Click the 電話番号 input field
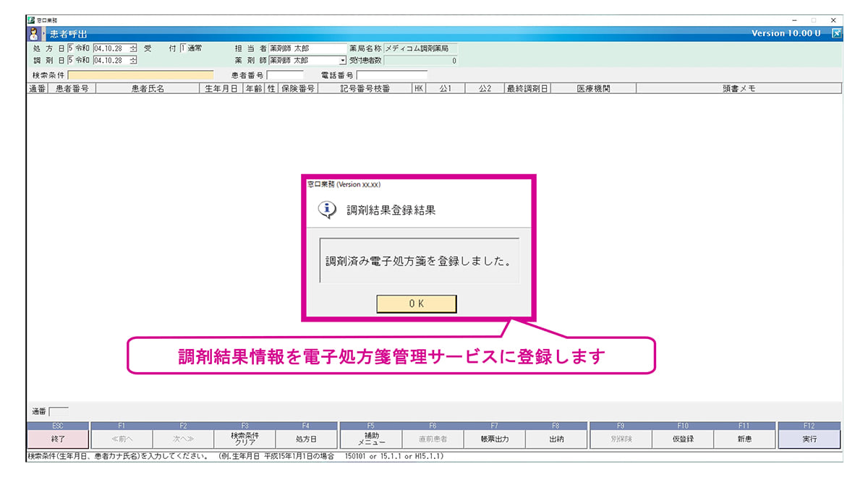868x477 pixels. 391,74
